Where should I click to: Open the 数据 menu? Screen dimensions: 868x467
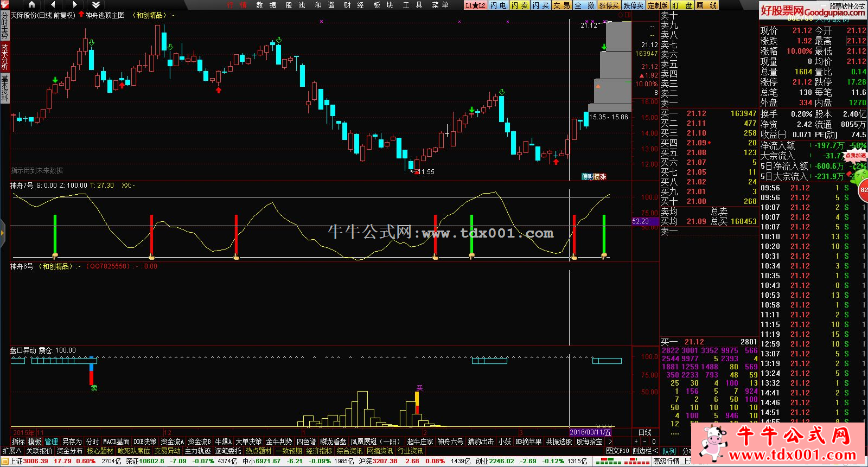tap(266, 5)
